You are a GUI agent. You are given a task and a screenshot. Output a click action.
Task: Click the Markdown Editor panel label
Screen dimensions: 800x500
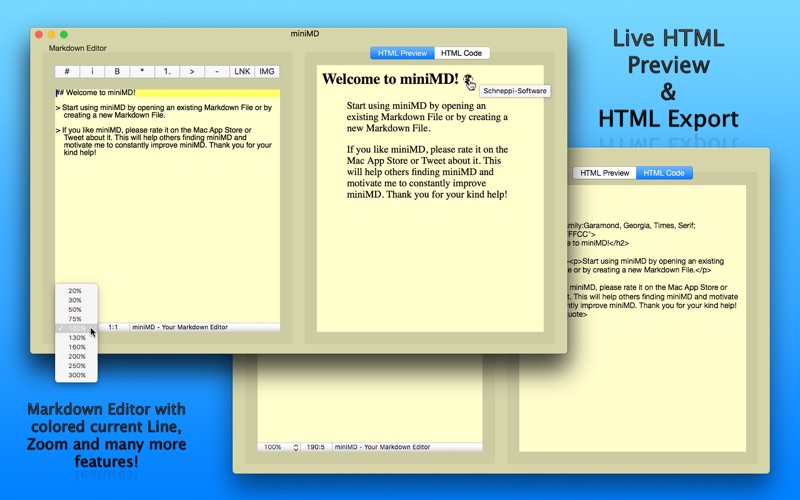point(78,48)
